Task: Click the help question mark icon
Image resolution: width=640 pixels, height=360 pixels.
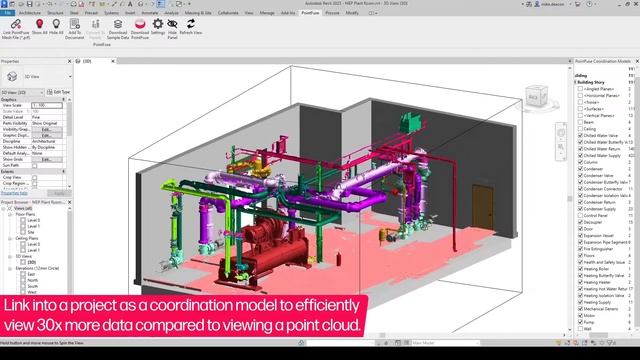Action: 589,4
